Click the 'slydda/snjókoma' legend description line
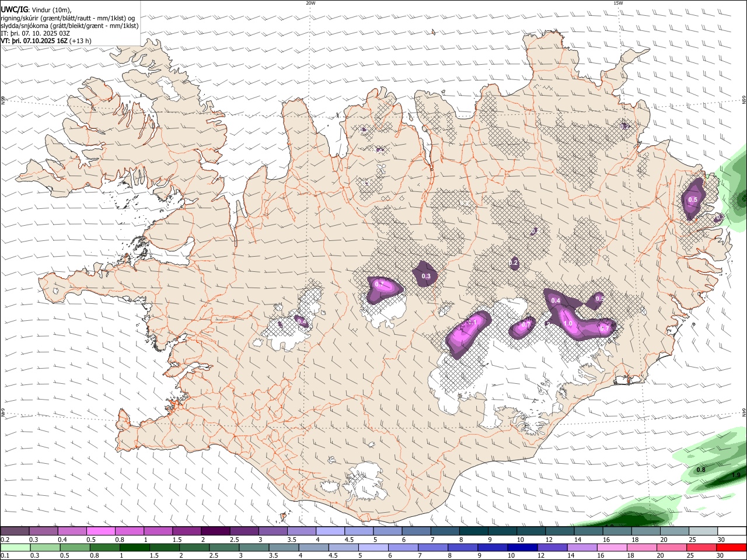The width and height of the screenshot is (747, 560). pyautogui.click(x=70, y=26)
